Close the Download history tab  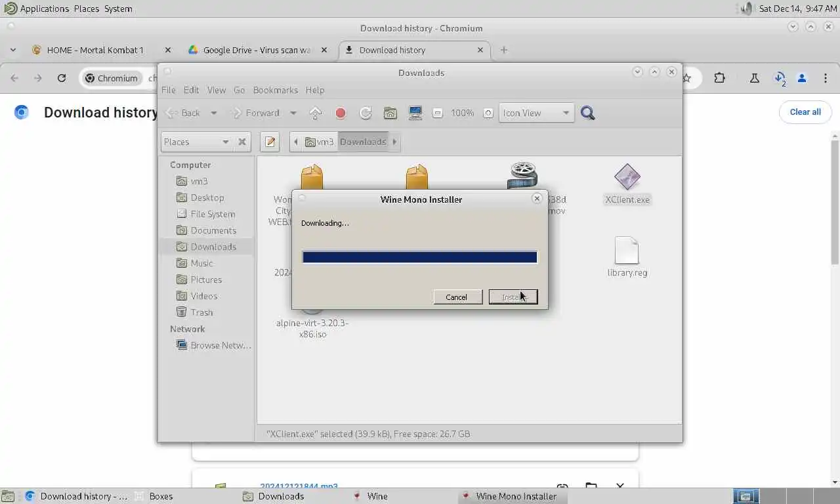480,50
